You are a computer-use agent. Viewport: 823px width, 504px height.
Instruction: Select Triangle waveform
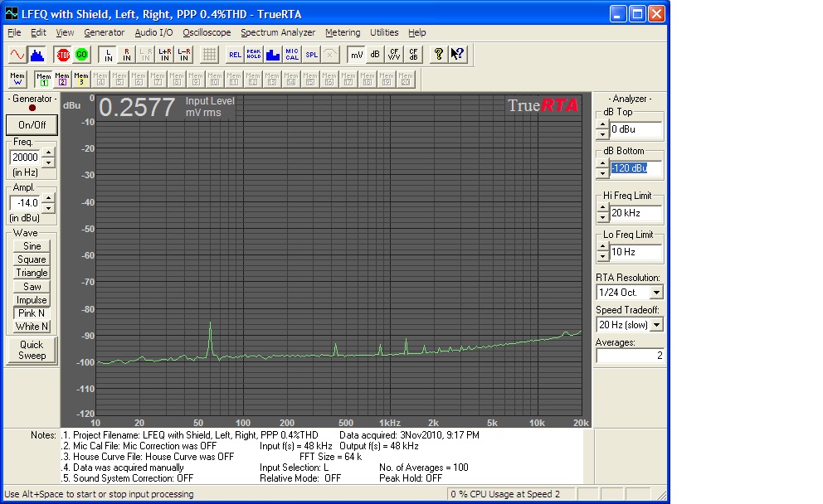pyautogui.click(x=32, y=273)
